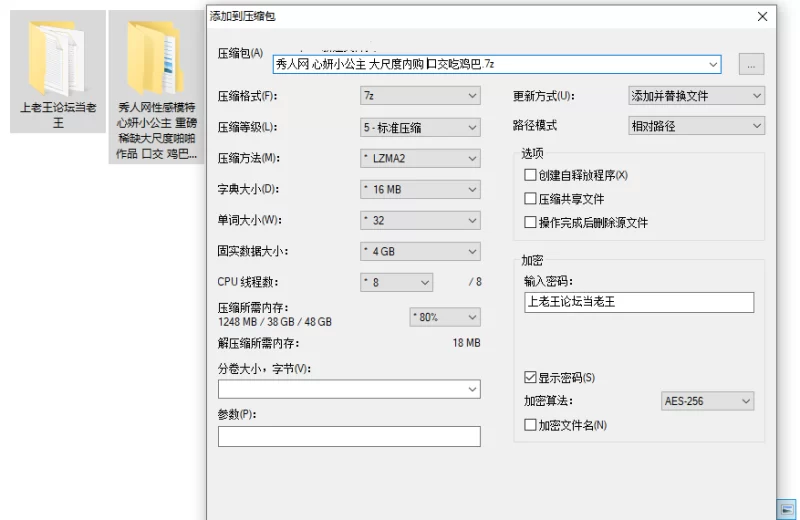Close the 添加到压缩包 dialog
Image resolution: width=800 pixels, height=520 pixels.
pos(762,16)
